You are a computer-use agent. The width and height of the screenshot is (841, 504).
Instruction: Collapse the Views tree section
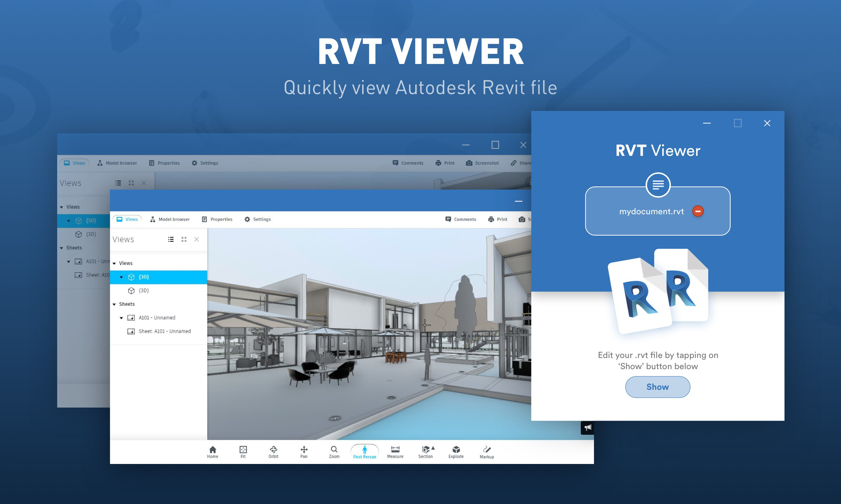click(x=115, y=263)
